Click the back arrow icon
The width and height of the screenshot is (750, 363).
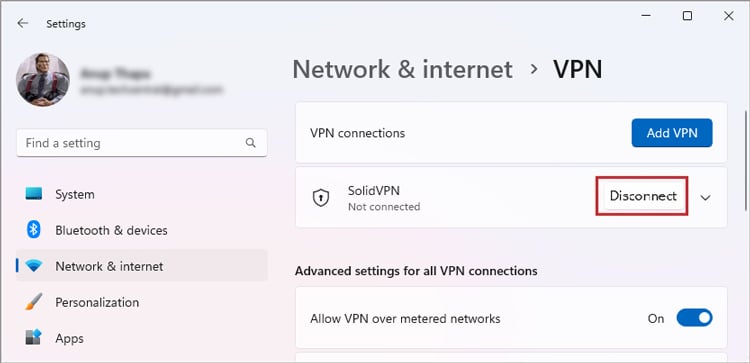(x=22, y=23)
